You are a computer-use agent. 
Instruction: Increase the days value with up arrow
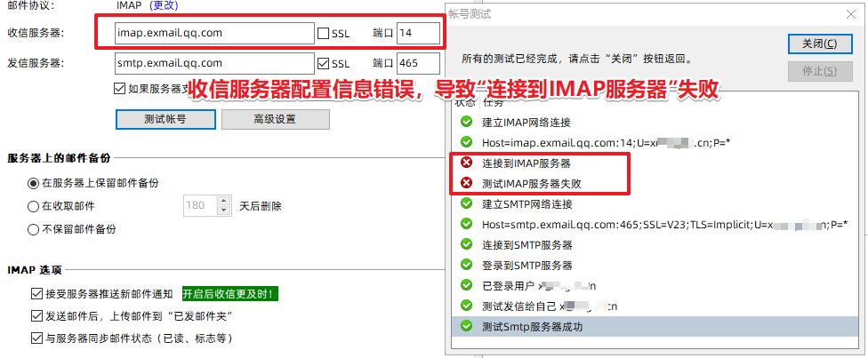click(x=223, y=200)
